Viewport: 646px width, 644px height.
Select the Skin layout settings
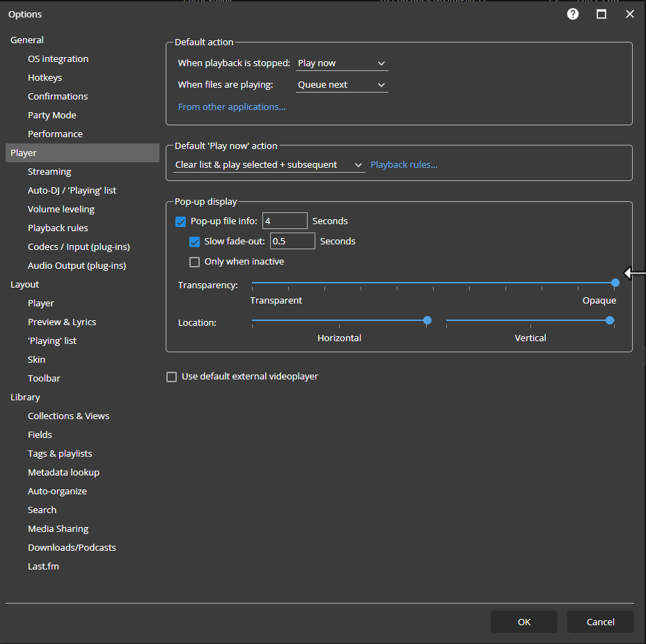(36, 360)
